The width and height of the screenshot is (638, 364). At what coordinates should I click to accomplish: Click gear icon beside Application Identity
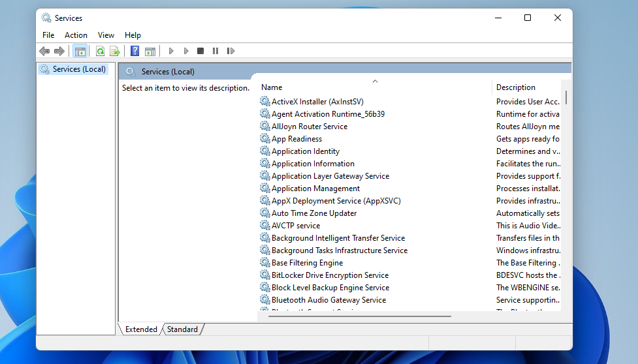point(265,151)
